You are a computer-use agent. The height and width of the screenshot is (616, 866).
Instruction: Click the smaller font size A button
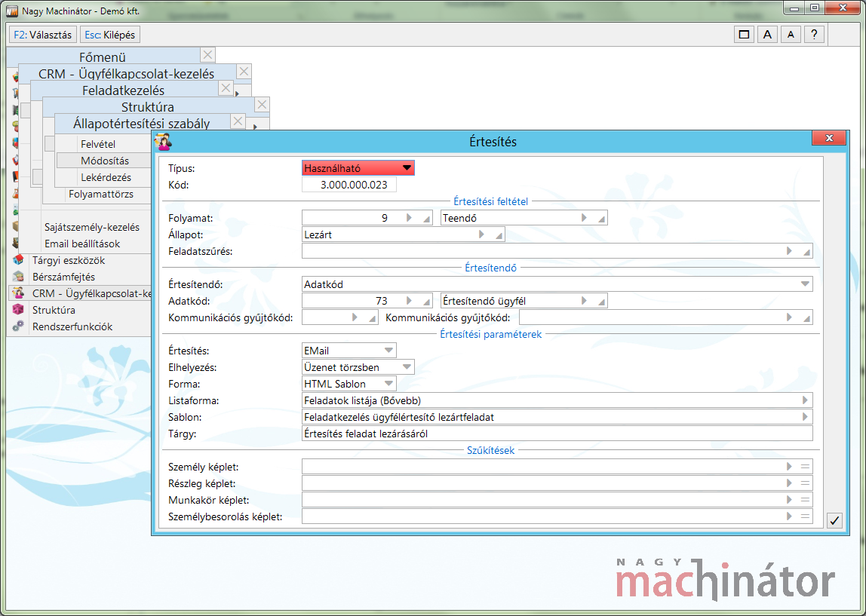coord(791,35)
